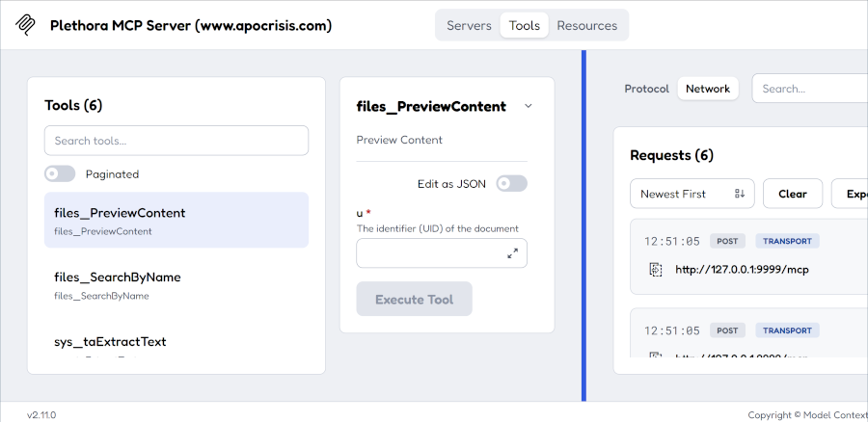
Task: Toggle the Paginated switch
Action: [60, 173]
